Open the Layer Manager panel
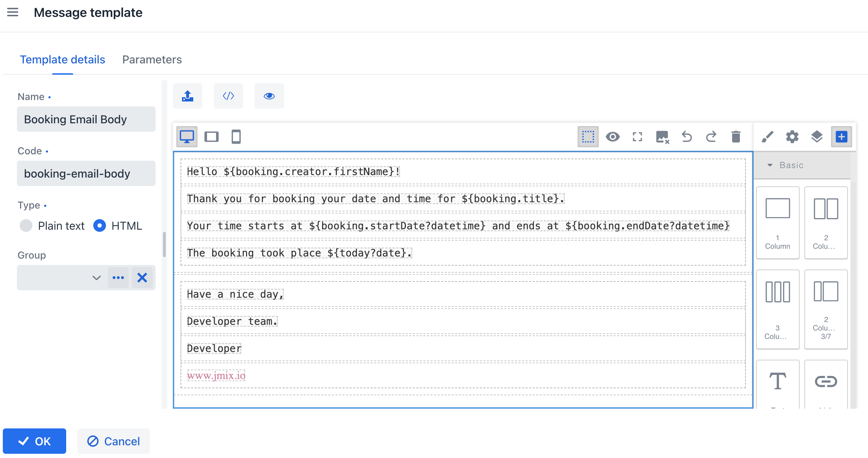The image size is (868, 458). (x=817, y=137)
